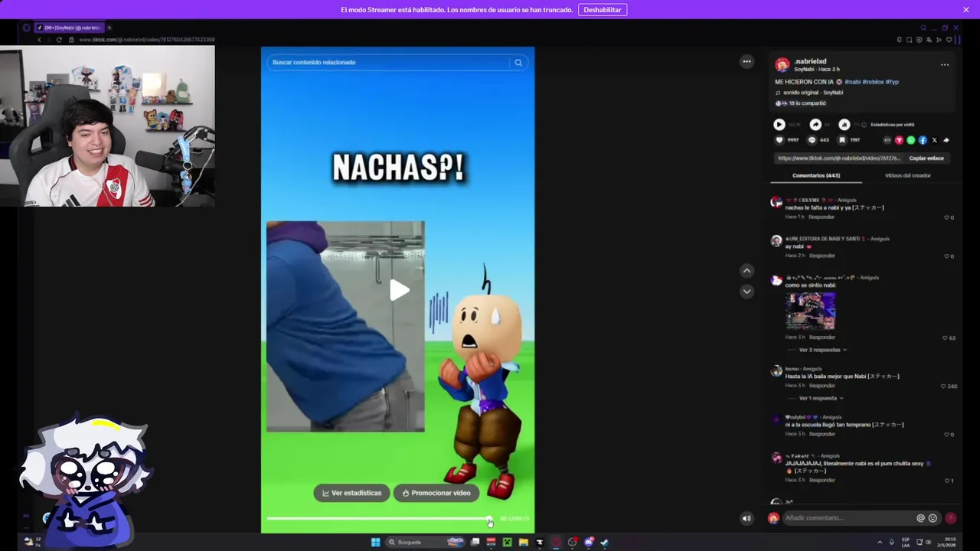Go to next video with down arrow
980x551 pixels.
(746, 291)
